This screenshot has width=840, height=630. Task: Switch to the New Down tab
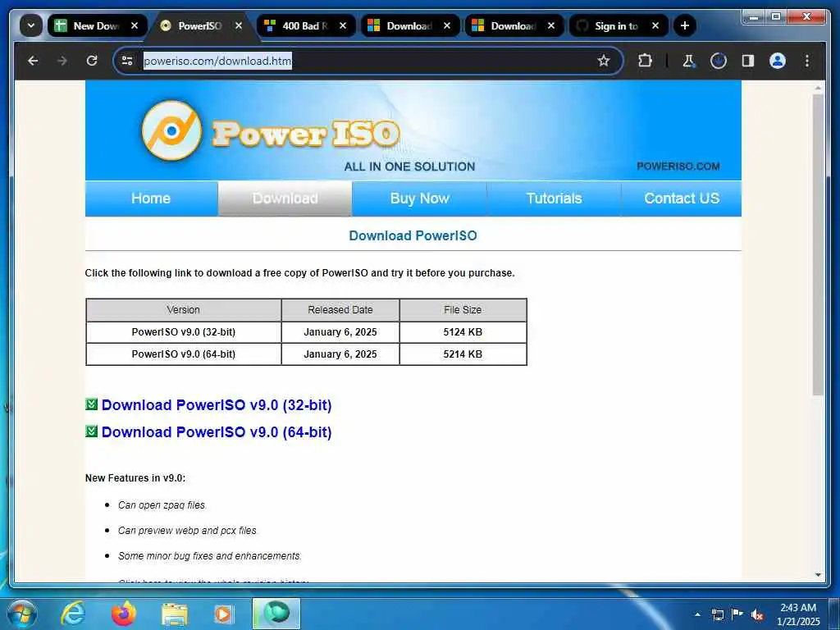click(97, 25)
